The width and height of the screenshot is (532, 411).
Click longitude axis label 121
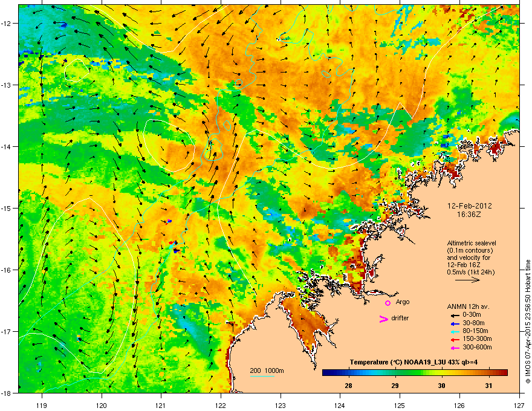[161, 405]
